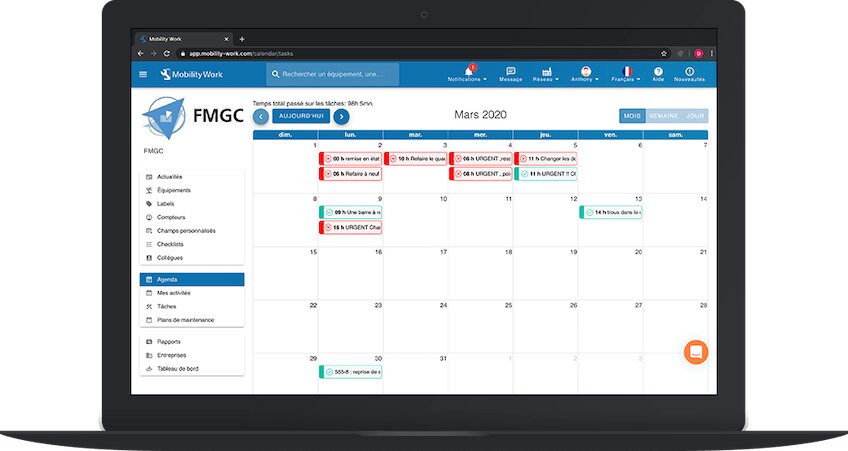
Task: Open task '08 h URGENT' on March 4
Action: pyautogui.click(x=481, y=174)
